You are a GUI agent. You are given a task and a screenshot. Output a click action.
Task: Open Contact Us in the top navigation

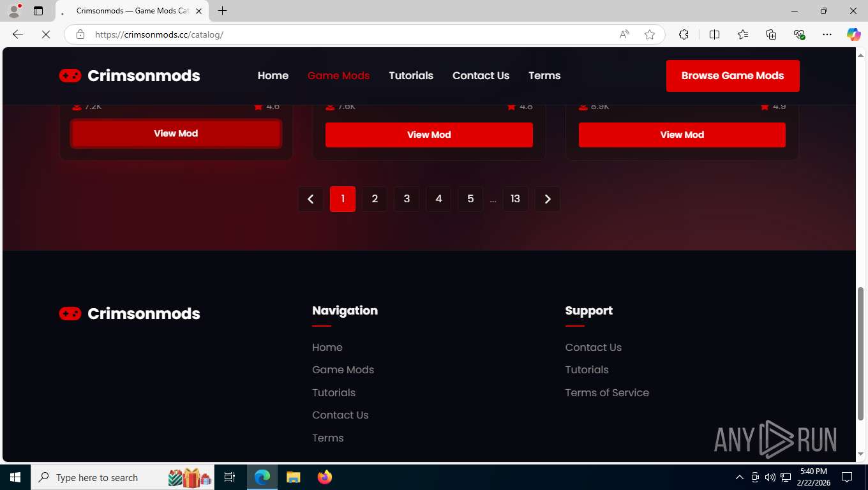click(481, 75)
